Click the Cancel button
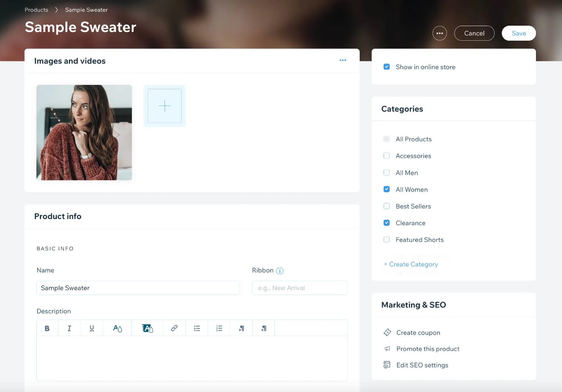This screenshot has height=392, width=562. (x=474, y=33)
